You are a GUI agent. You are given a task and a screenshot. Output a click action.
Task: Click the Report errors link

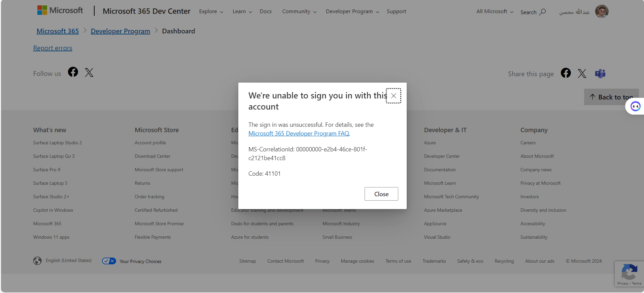pyautogui.click(x=53, y=48)
